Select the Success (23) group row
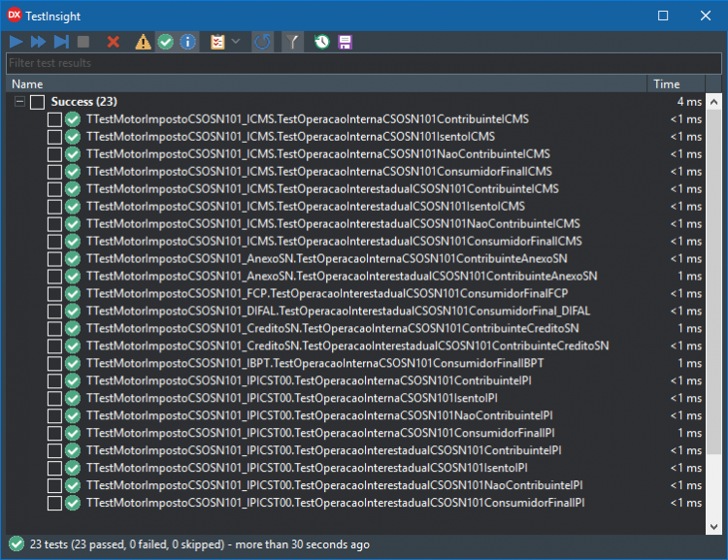 coord(356,102)
